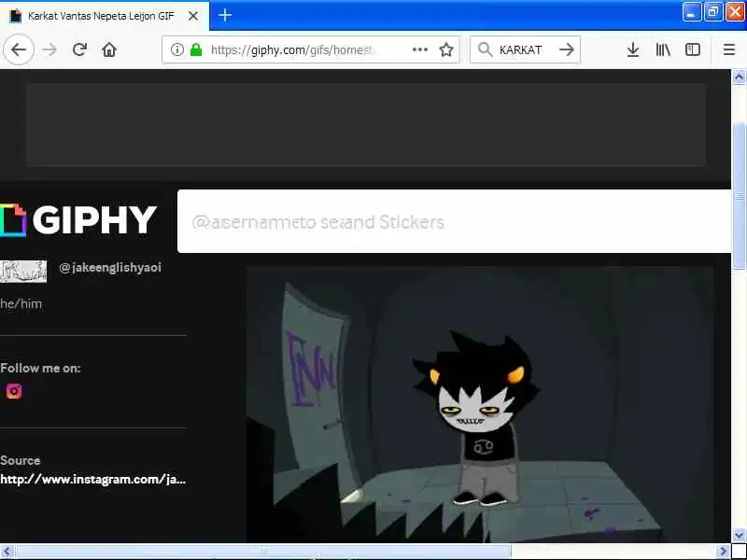Go back to the previous page
Screen dimensions: 747x560
19,49
